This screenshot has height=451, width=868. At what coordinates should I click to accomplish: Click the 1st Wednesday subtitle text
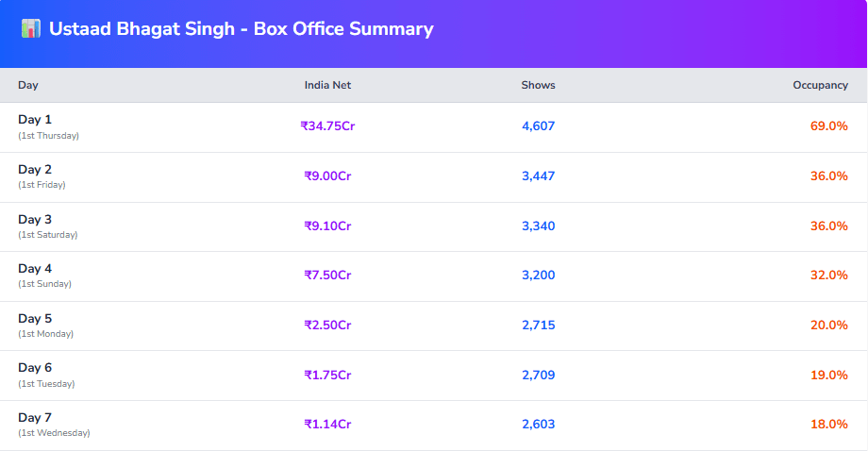54,433
